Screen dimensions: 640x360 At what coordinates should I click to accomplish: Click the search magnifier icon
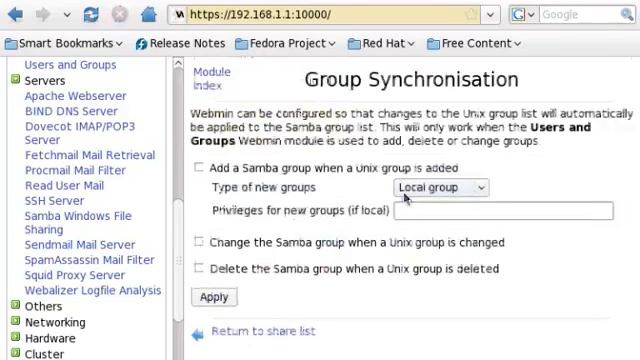point(627,15)
